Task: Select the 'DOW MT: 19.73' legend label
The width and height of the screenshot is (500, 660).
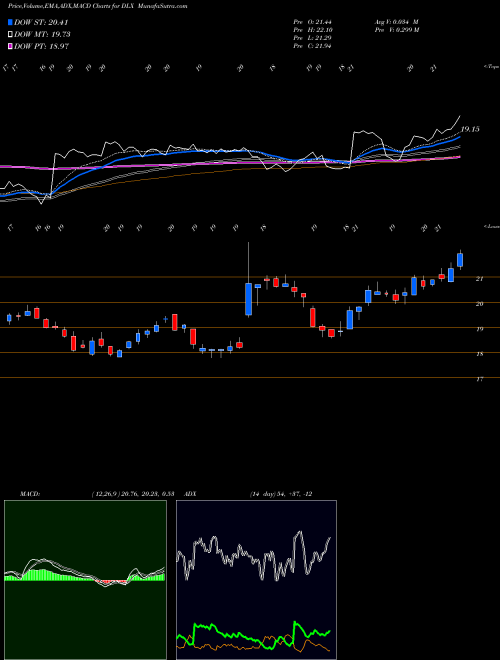Action: pos(43,35)
